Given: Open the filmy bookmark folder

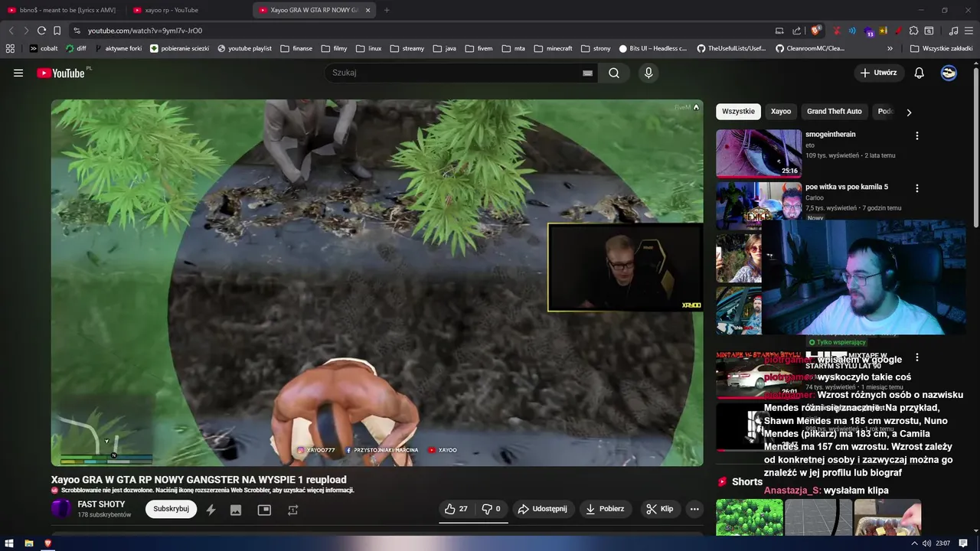Looking at the screenshot, I should coord(334,48).
